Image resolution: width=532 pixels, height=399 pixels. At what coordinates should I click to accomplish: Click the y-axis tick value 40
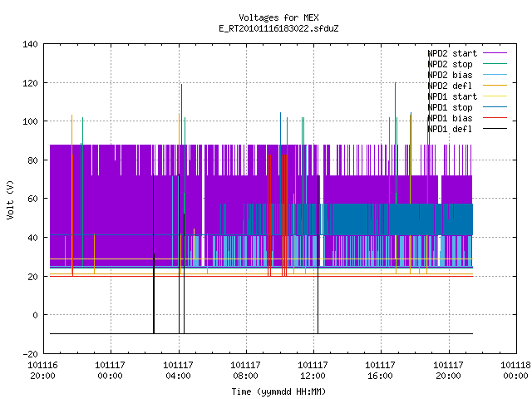coord(33,238)
